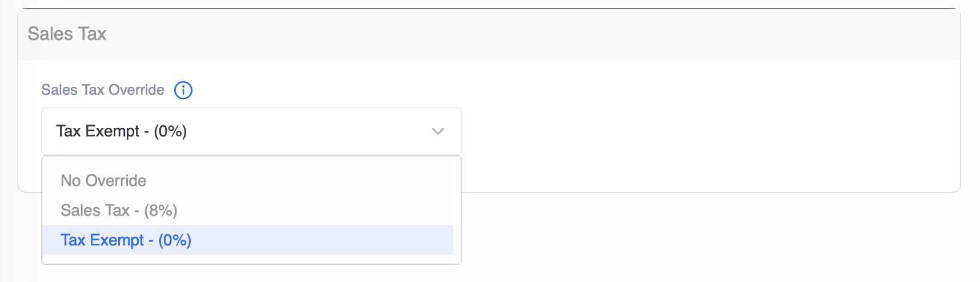Click the Sales Tax panel title text
This screenshot has width=980, height=282.
[67, 34]
